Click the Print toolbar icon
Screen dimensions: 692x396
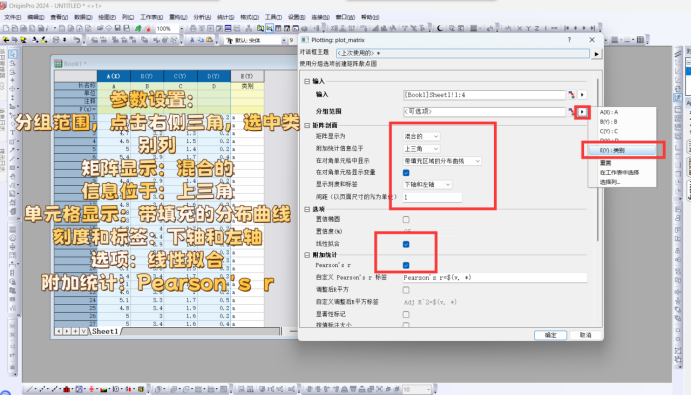(193, 28)
